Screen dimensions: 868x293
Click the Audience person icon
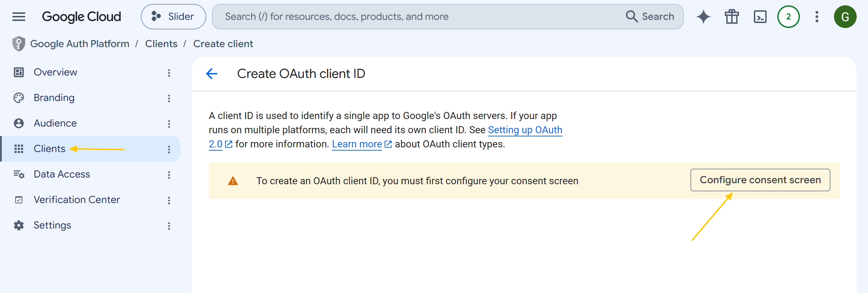[x=19, y=123]
